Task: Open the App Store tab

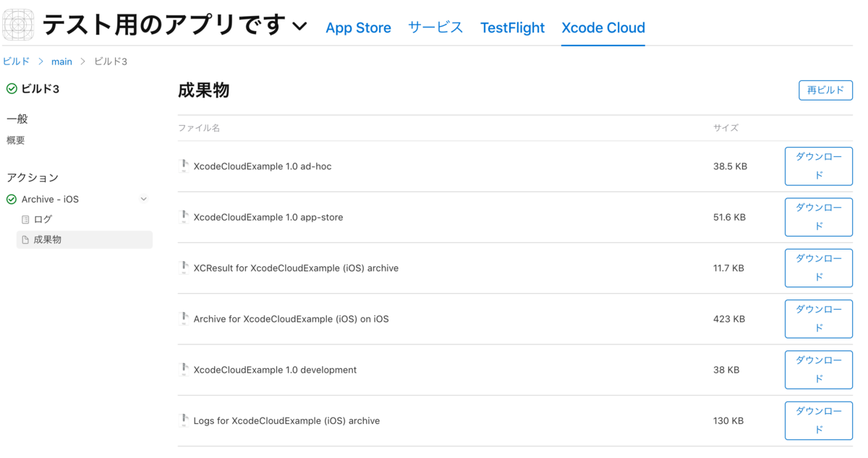Action: [358, 27]
